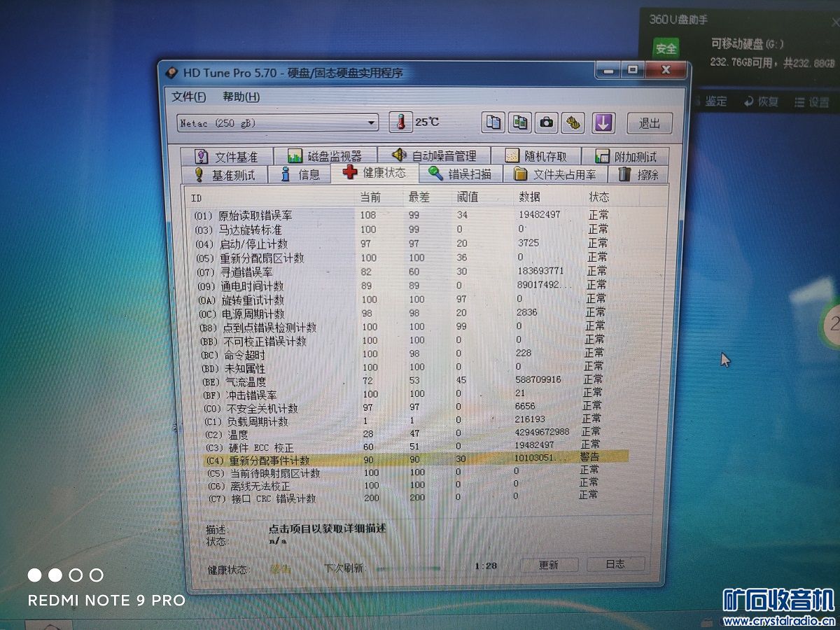
Task: Select the (0A) 旋转重试计数 row
Action: 402,300
